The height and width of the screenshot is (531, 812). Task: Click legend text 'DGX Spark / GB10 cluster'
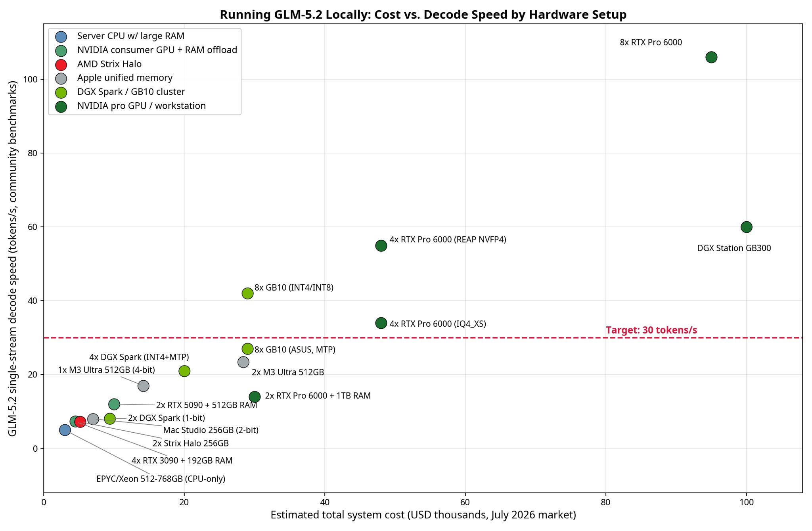coord(131,92)
